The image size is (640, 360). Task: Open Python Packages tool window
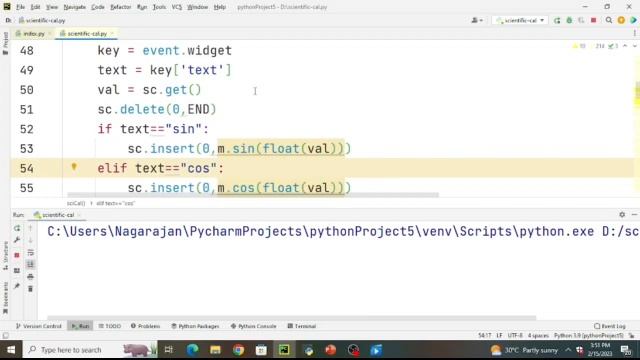(195, 326)
